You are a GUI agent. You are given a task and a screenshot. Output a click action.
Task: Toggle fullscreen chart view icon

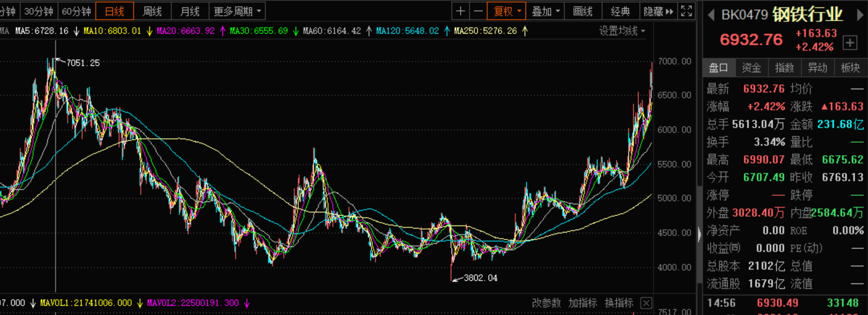coord(686,11)
